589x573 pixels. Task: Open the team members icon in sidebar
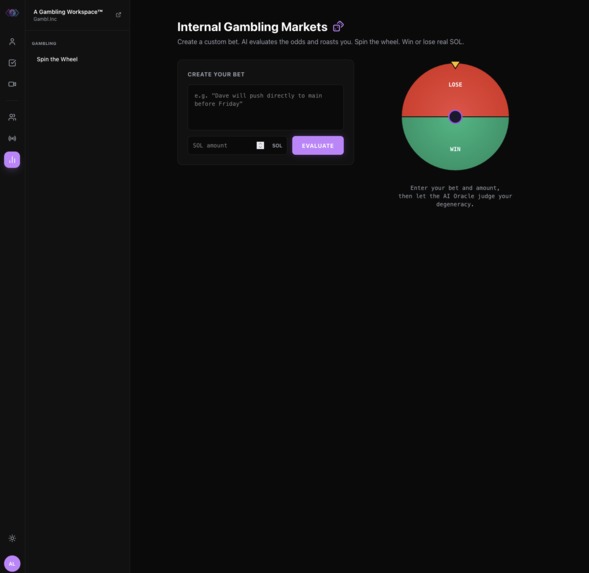point(12,117)
